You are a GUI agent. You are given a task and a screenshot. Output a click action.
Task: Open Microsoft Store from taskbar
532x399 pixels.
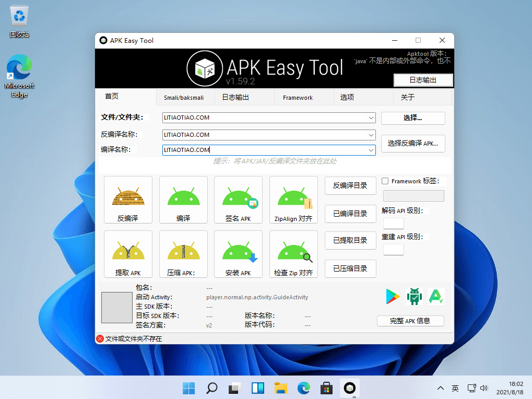pos(326,388)
